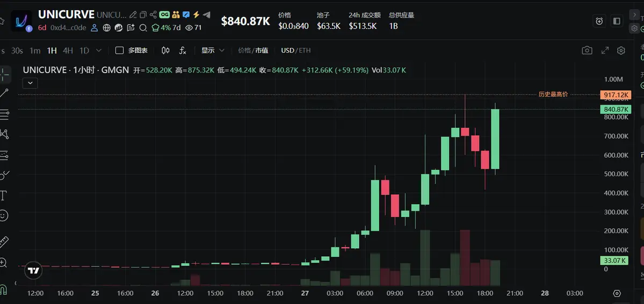
Task: Open chart settings gear beside the fullscreen icon
Action: pos(621,50)
